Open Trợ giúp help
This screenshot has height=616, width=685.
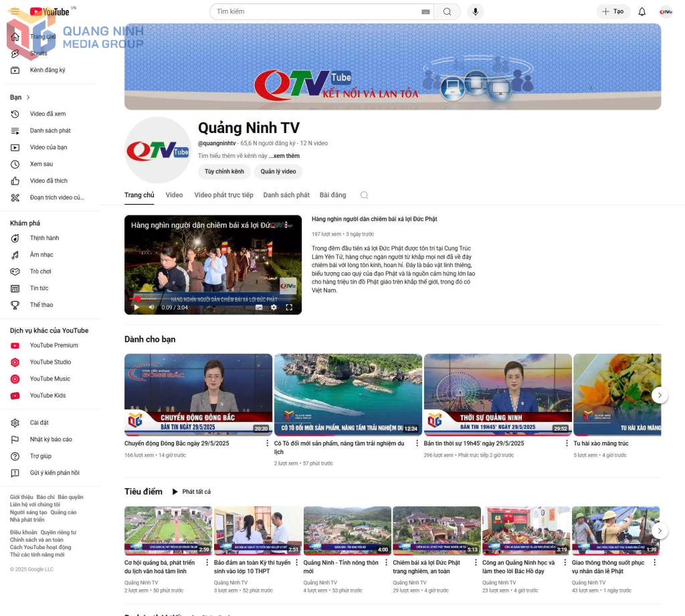pyautogui.click(x=40, y=456)
